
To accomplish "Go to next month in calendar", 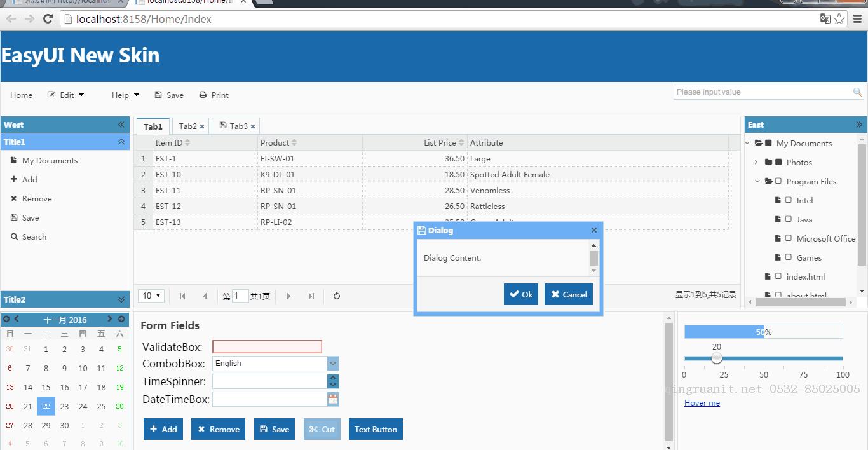I will point(109,319).
